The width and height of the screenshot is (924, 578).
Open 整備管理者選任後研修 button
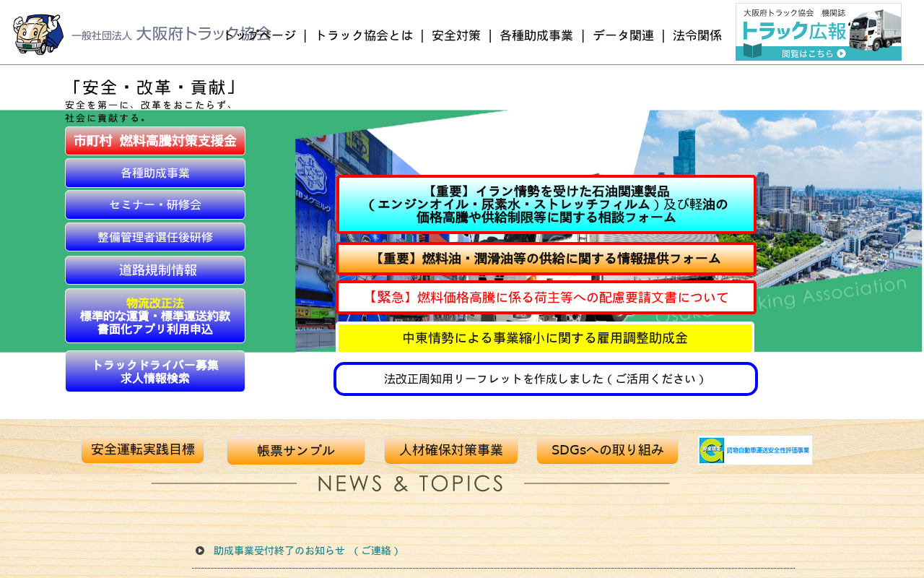[x=155, y=237]
